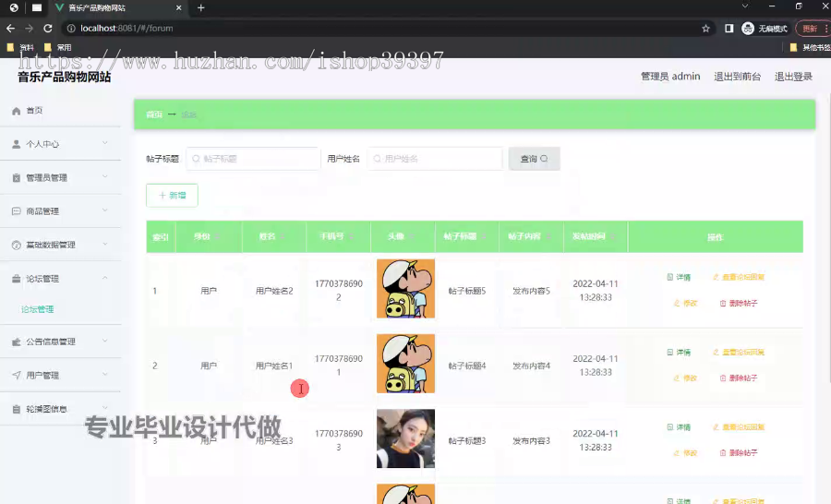
Task: Click the 查询 search button
Action: pyautogui.click(x=535, y=159)
